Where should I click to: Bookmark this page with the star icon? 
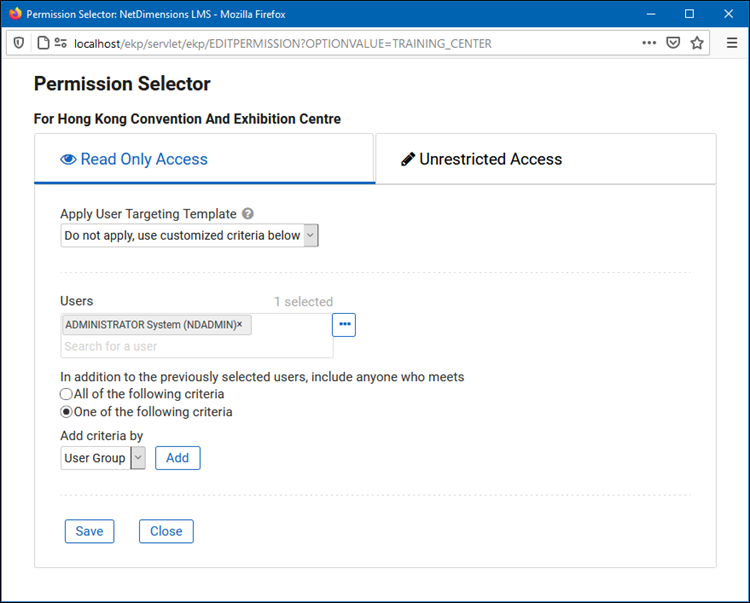tap(697, 43)
